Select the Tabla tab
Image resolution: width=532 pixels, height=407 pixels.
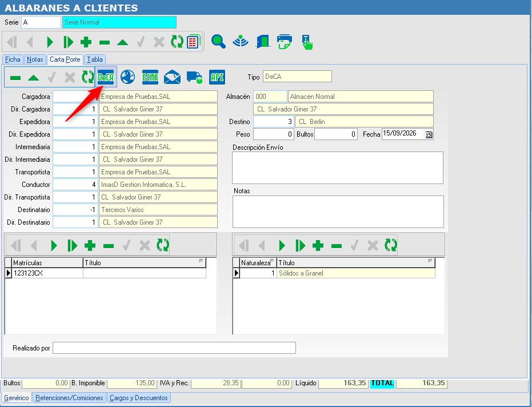point(95,59)
